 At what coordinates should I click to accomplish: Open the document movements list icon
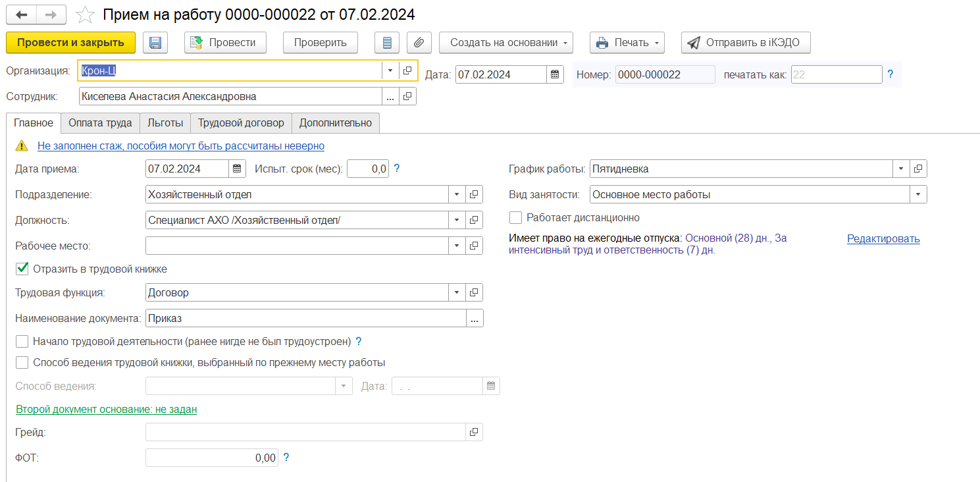point(387,43)
